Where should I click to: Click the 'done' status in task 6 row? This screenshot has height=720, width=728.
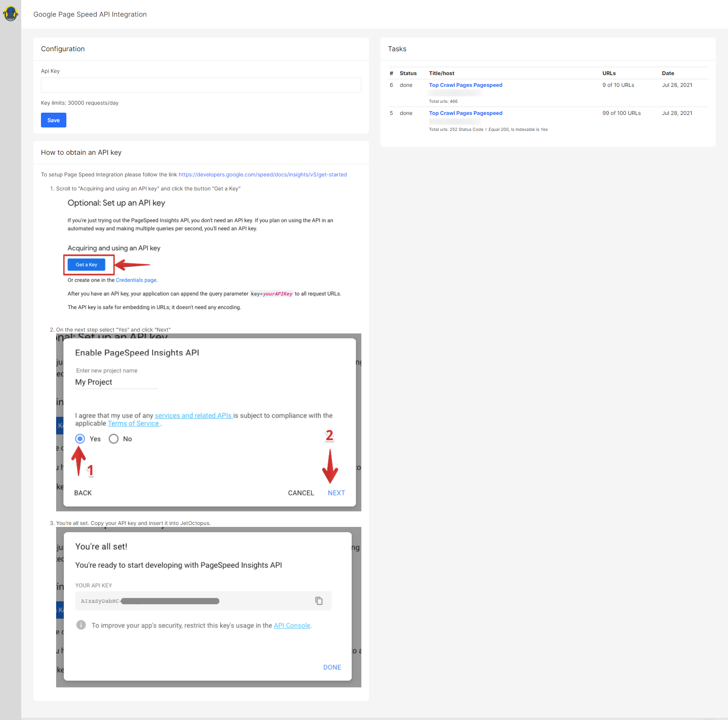point(406,85)
